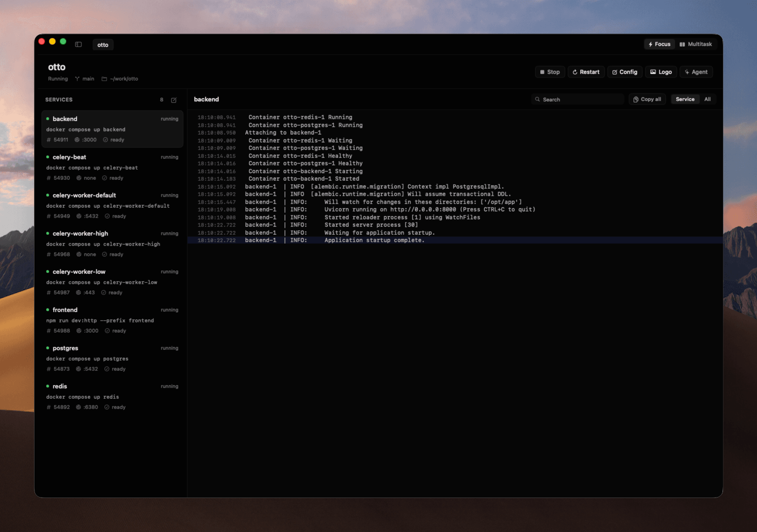Open the Config editor
757x532 pixels.
[625, 72]
